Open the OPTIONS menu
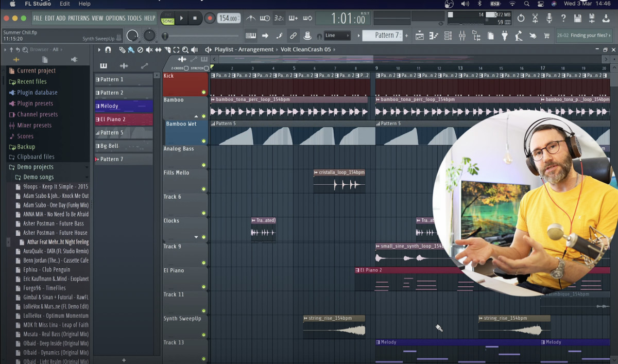The image size is (618, 364). 115,18
